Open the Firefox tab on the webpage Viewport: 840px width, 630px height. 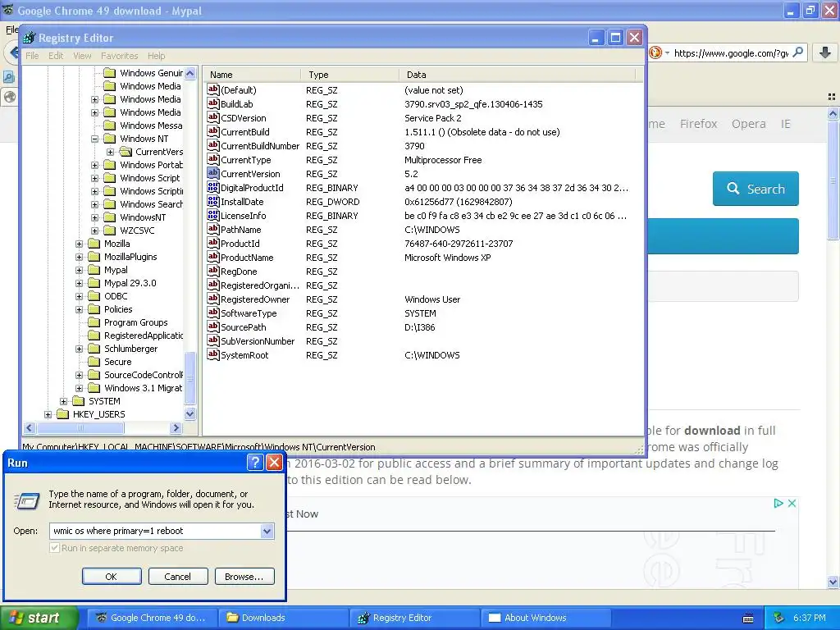point(698,124)
